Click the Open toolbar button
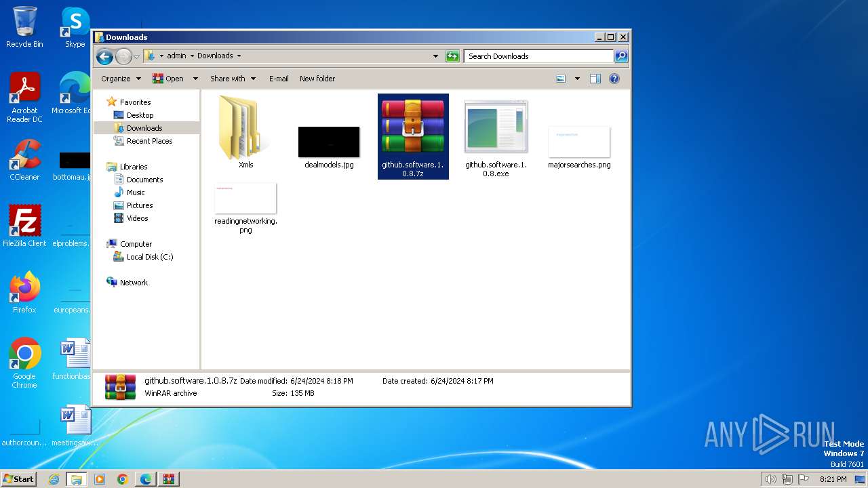Viewport: 868px width, 488px height. click(x=168, y=79)
